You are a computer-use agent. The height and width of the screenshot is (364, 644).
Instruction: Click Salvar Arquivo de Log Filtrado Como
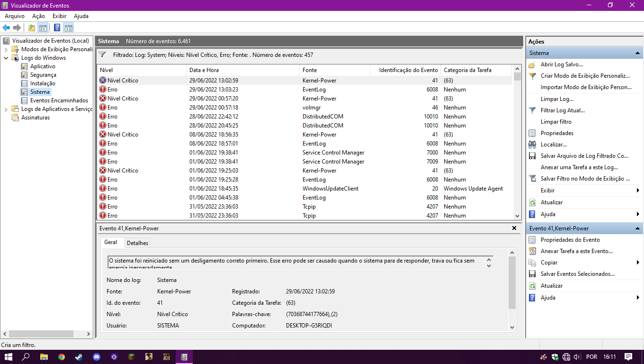[584, 156]
